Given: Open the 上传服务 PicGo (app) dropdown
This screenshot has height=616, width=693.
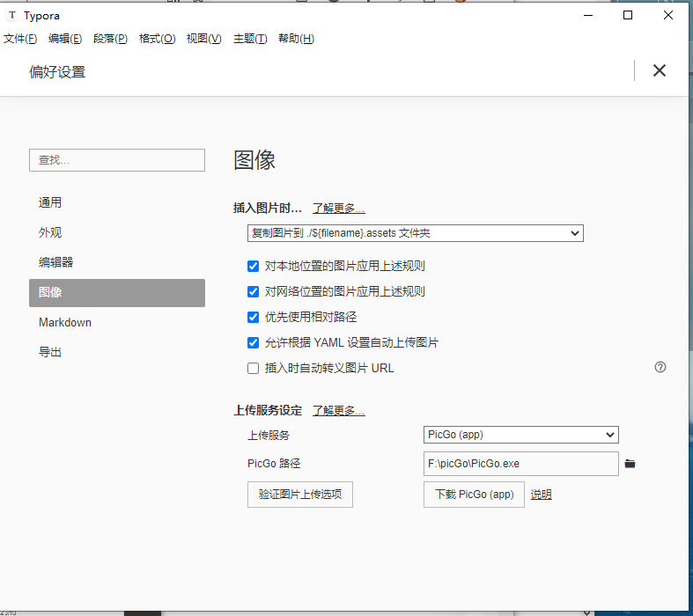Looking at the screenshot, I should 521,435.
